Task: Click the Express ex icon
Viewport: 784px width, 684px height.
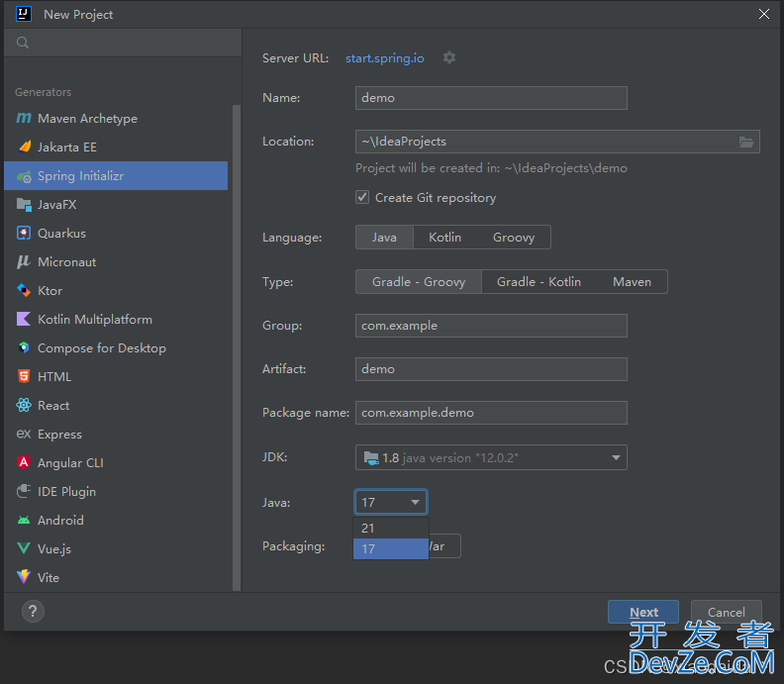Action: click(24, 434)
